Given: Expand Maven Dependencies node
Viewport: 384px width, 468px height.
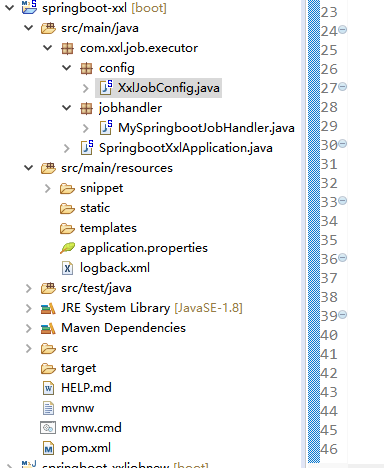Looking at the screenshot, I should point(29,328).
